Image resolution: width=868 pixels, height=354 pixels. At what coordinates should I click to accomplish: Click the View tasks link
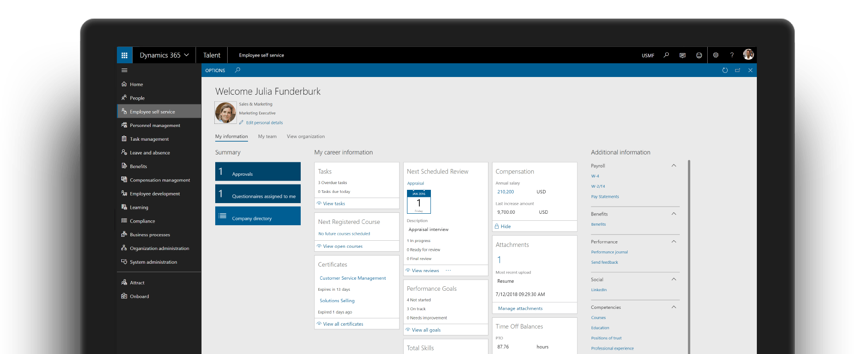point(334,204)
